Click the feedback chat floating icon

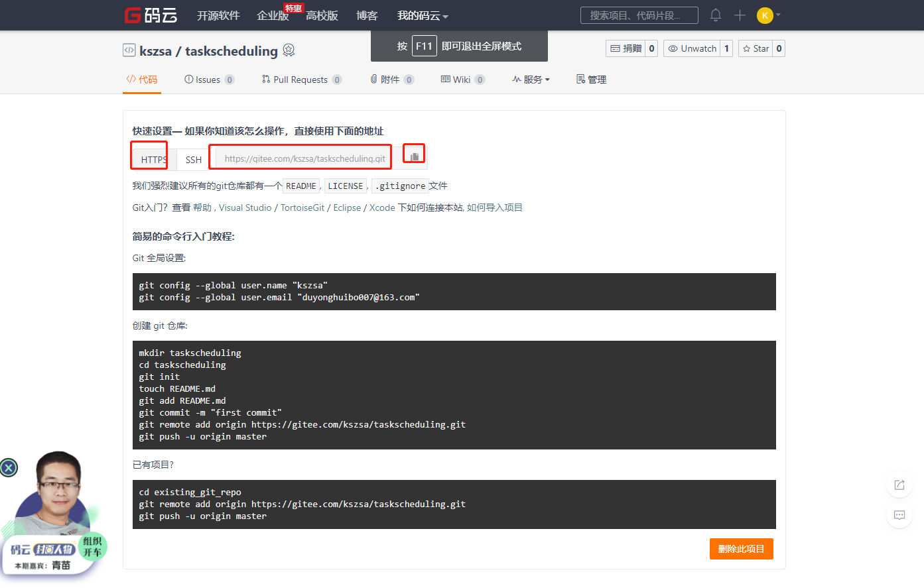pos(899,515)
